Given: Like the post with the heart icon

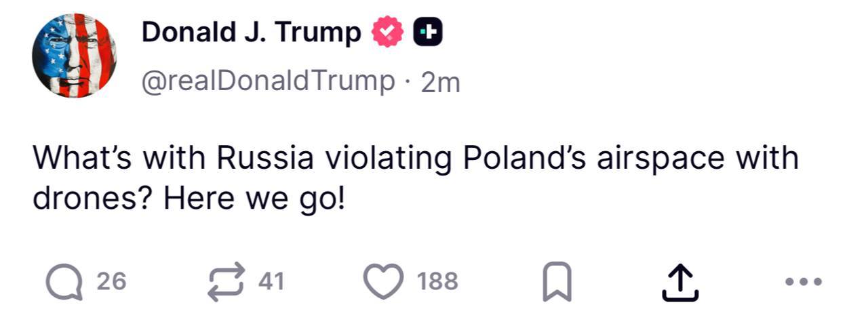Looking at the screenshot, I should tap(384, 281).
